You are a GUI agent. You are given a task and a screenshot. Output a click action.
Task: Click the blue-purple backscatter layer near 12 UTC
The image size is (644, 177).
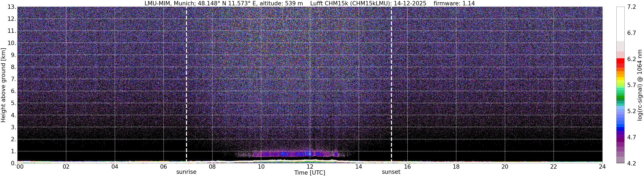(x=296, y=154)
